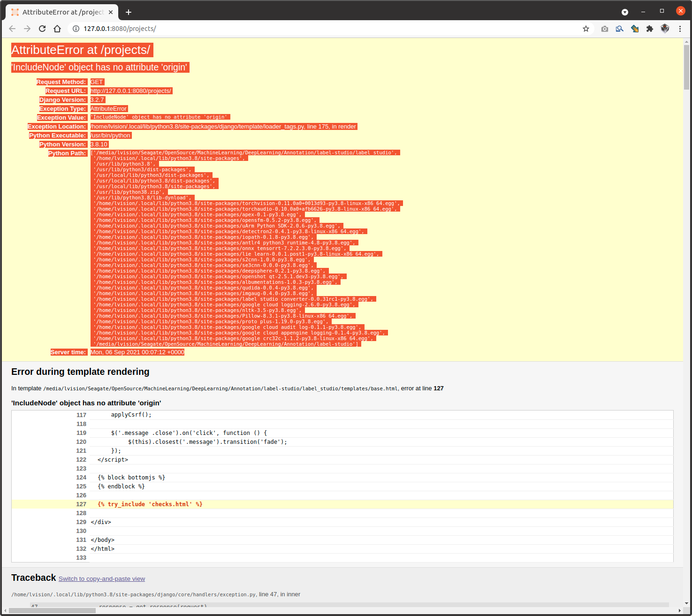Open Chrome three-dot menu
The image size is (692, 616).
point(680,29)
